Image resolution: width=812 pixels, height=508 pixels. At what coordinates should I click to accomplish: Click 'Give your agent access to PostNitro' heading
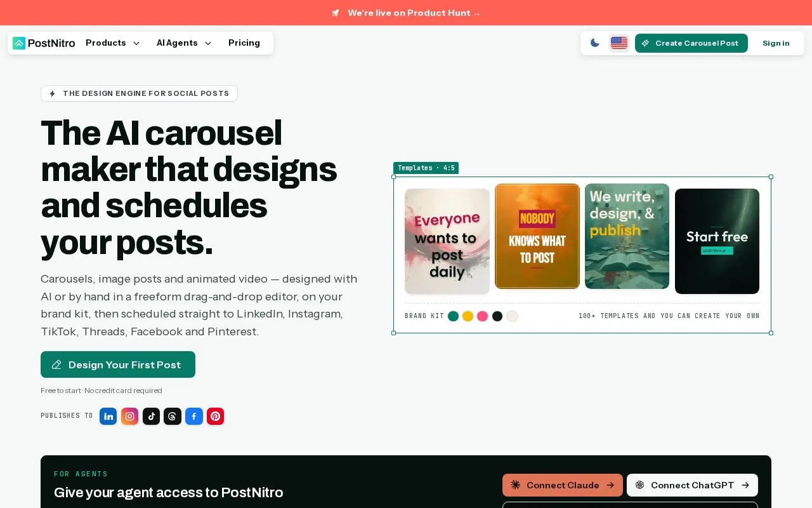[x=168, y=492]
